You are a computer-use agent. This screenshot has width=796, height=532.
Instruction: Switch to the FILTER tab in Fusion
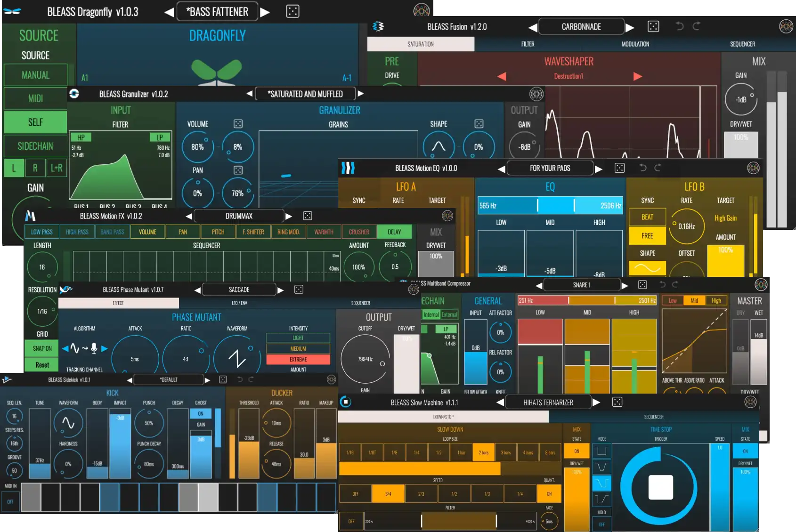(x=528, y=44)
